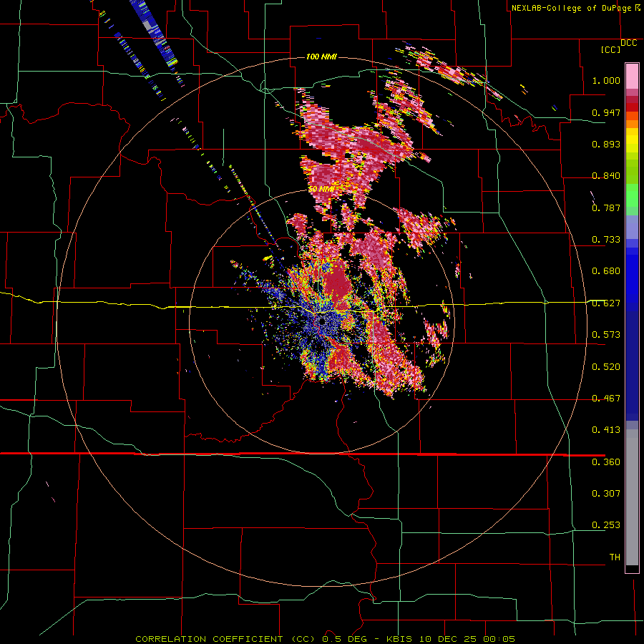Click the 50 NMI range ring label

click(x=321, y=189)
